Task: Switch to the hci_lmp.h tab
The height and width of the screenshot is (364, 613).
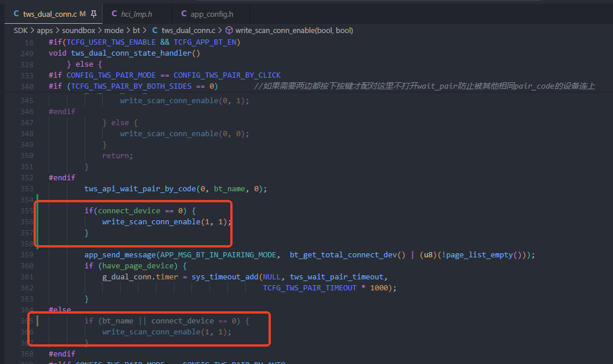Action: click(x=136, y=14)
